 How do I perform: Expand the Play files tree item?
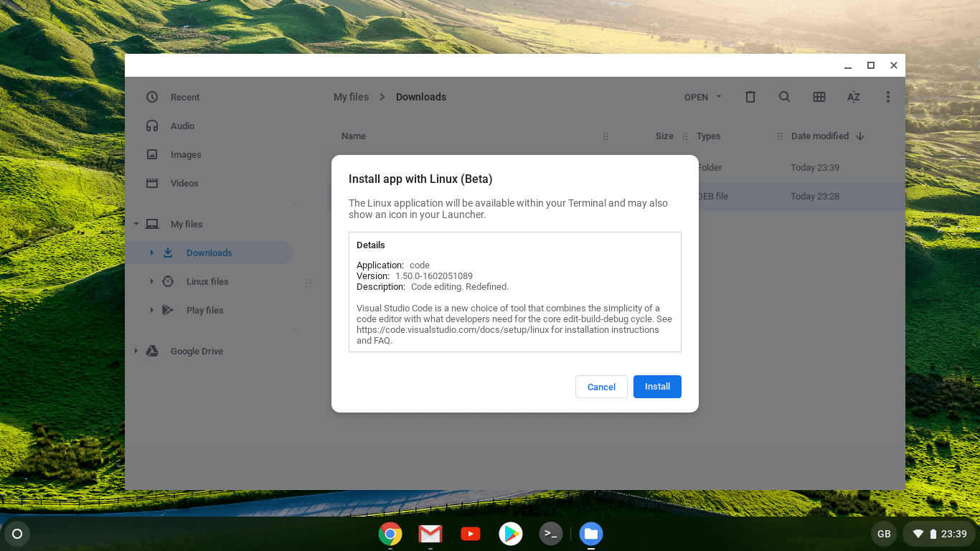click(x=151, y=310)
